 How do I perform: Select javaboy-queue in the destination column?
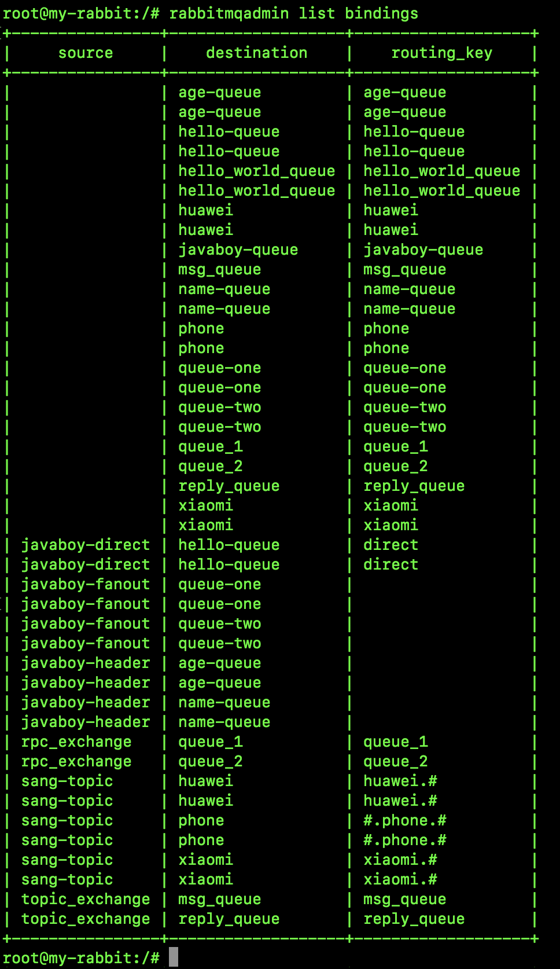[x=238, y=249]
